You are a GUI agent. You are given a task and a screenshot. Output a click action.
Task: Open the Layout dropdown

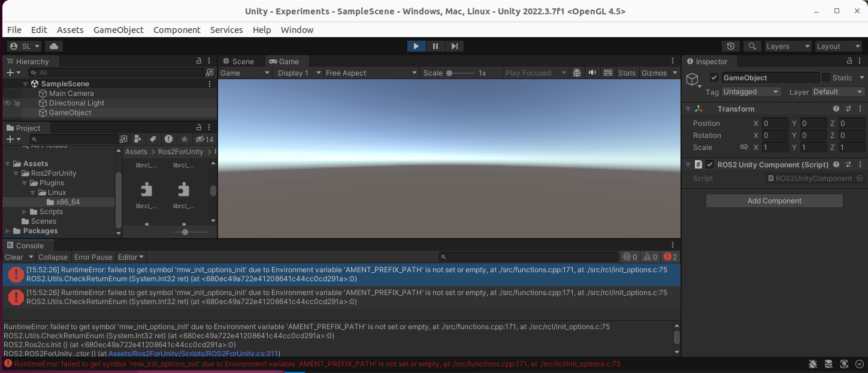pyautogui.click(x=838, y=46)
